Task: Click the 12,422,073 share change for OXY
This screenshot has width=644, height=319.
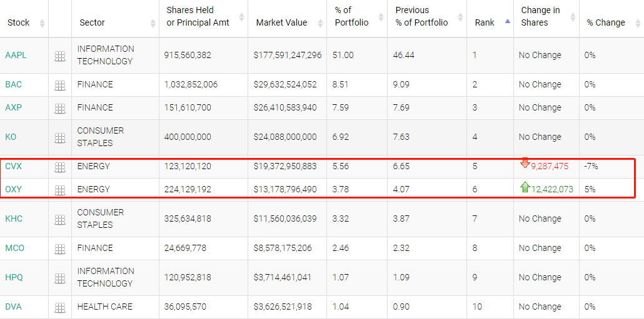Action: pos(552,189)
